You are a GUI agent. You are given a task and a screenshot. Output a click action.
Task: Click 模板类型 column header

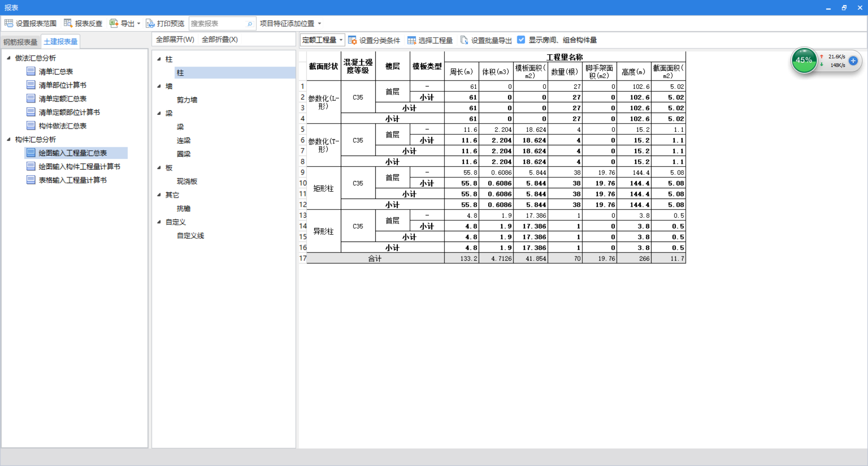(427, 66)
